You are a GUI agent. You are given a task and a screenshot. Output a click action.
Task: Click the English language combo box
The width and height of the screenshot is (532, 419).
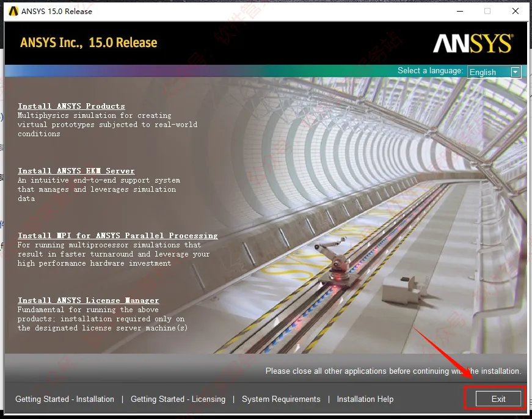494,72
